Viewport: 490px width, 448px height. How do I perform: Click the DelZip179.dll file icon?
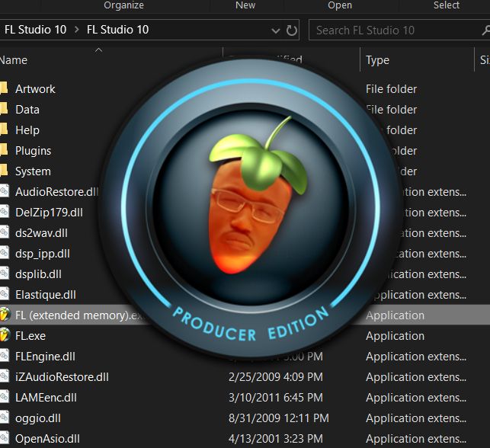pyautogui.click(x=4, y=212)
